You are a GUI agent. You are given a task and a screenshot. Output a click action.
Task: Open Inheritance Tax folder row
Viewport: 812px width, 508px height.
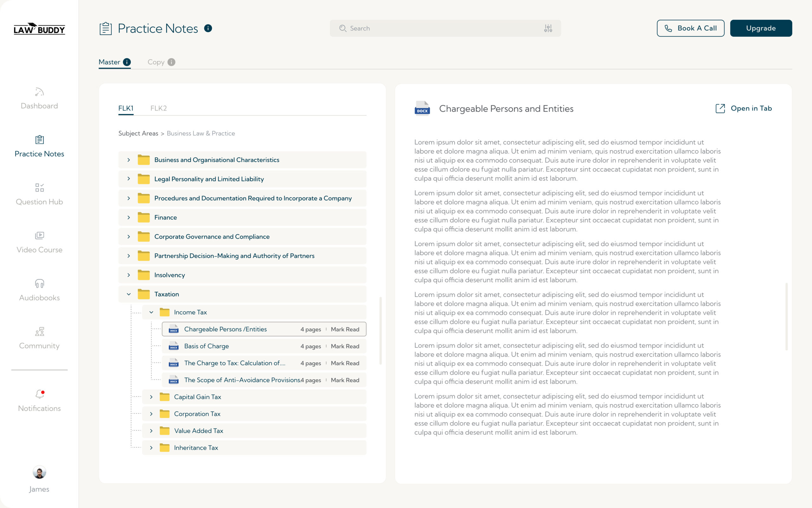click(x=254, y=448)
